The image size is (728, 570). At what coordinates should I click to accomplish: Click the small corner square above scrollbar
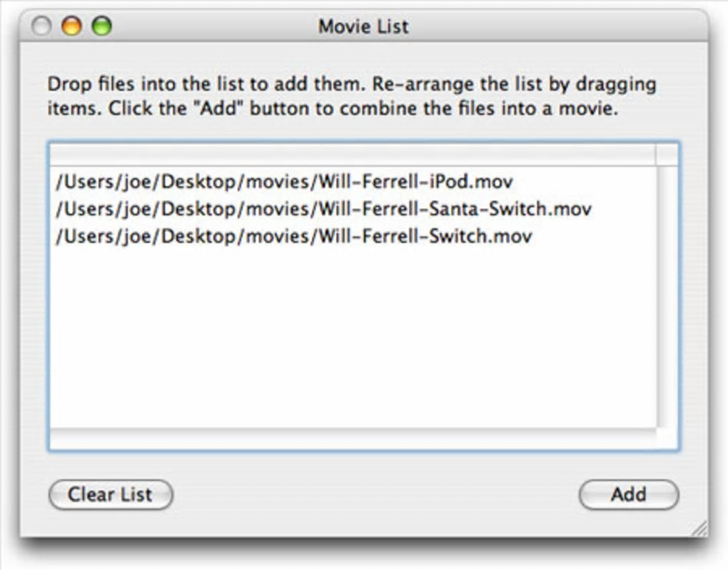667,154
